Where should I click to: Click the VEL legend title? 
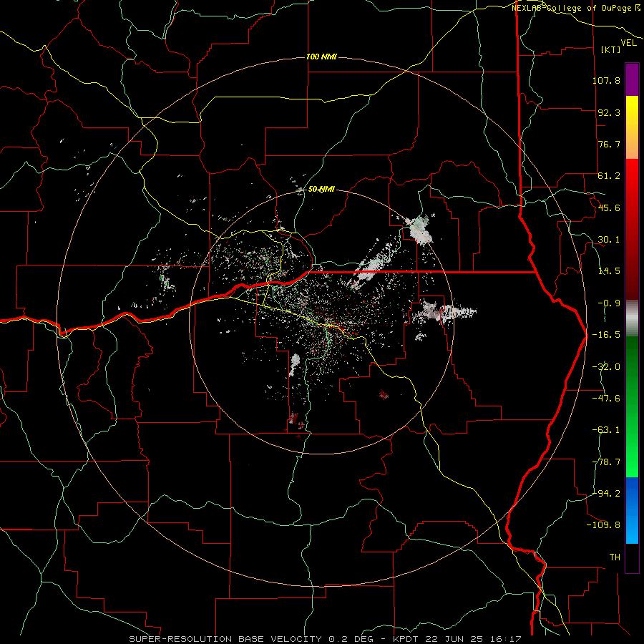(628, 43)
